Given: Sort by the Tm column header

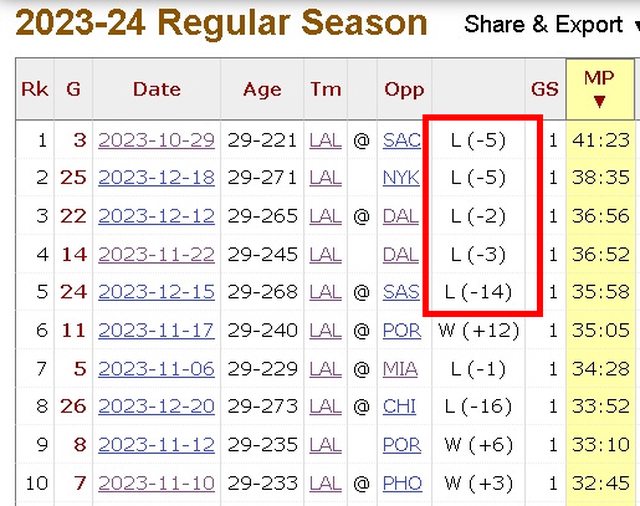Looking at the screenshot, I should point(325,89).
